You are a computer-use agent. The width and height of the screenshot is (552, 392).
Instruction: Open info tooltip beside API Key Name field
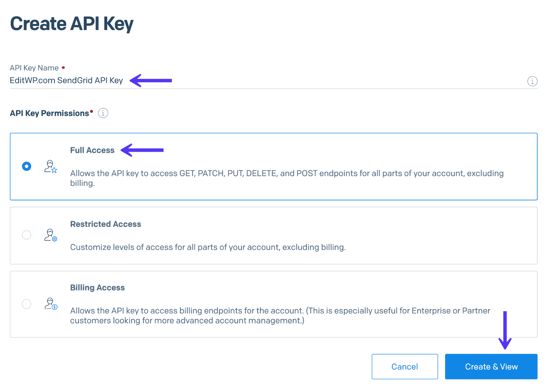(532, 81)
